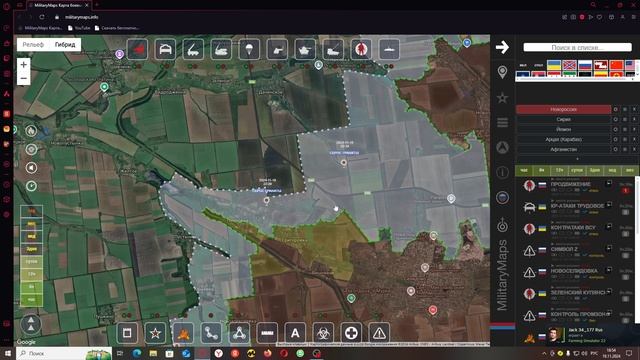
Task: Select the aircraft icon in top map toolbar
Action: click(x=138, y=49)
